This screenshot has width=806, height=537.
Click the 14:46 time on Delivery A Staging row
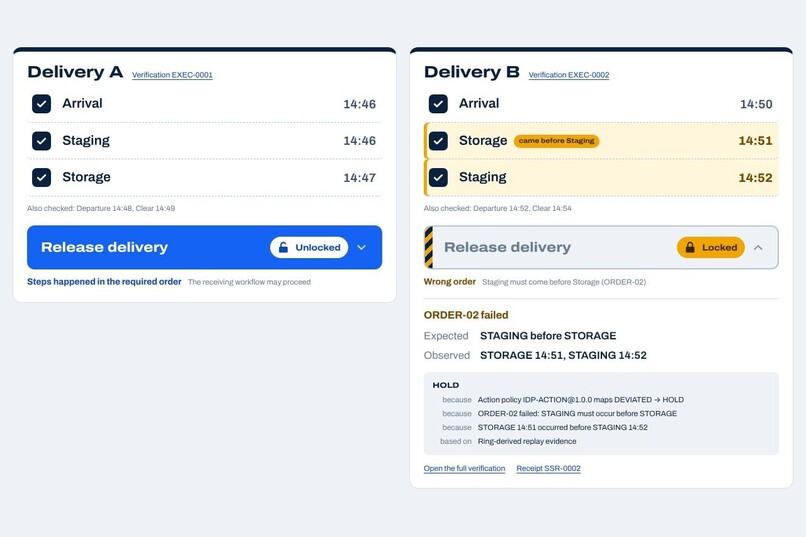[x=359, y=141]
